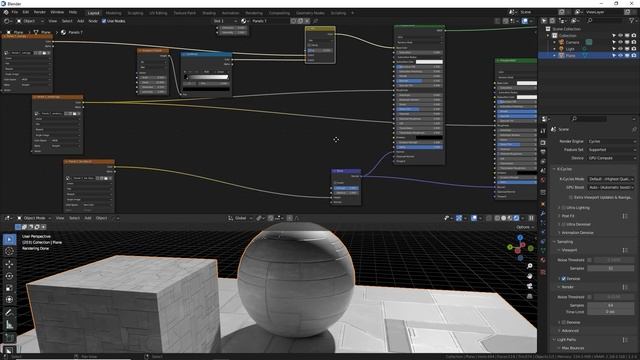Expand the Advanced sampling subpanel
The width and height of the screenshot is (640, 360).
(570, 331)
